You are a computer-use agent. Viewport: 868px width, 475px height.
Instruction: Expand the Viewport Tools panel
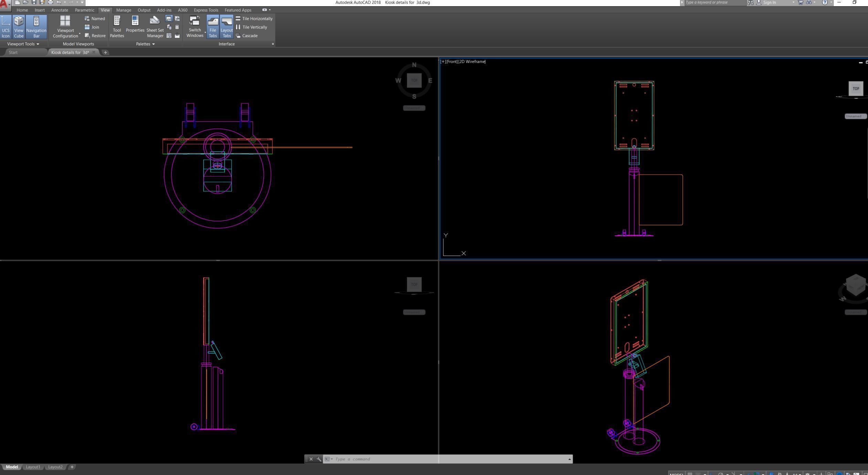[x=23, y=44]
